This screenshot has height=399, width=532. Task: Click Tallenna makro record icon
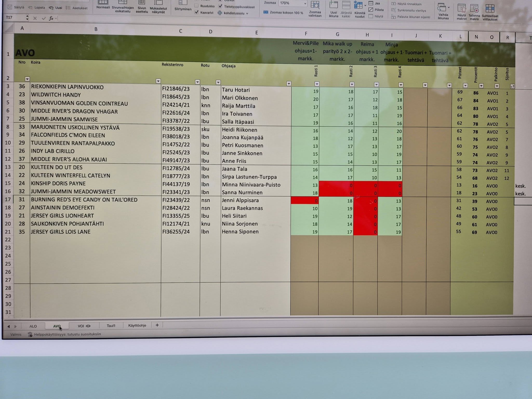click(474, 9)
